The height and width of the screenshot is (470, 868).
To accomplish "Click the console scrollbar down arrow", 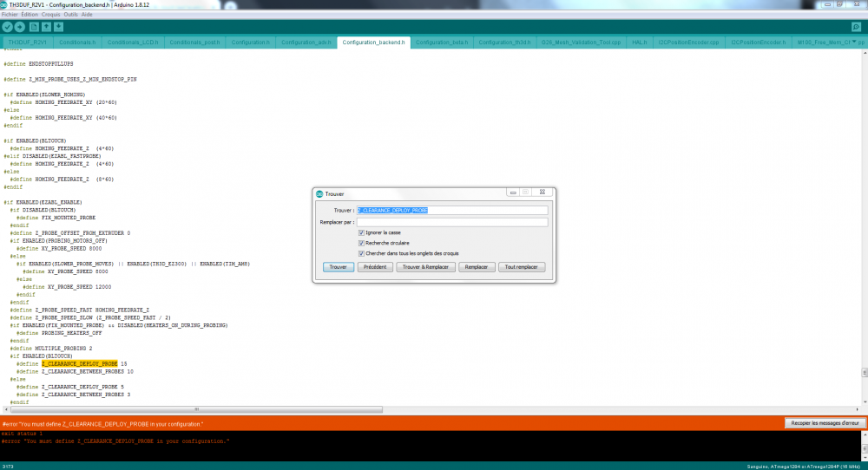I will click(x=865, y=457).
